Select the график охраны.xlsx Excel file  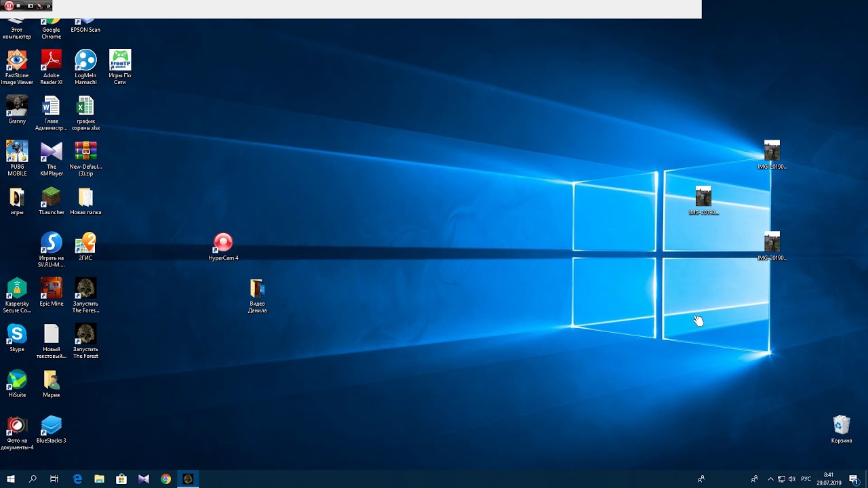pyautogui.click(x=85, y=113)
